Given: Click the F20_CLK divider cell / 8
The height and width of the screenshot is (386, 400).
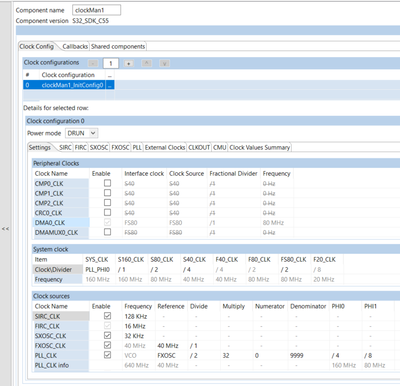Looking at the screenshot, I should [327, 269].
